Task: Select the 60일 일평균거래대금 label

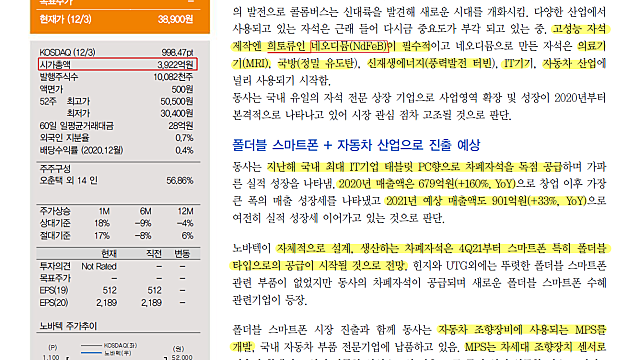Action: (x=76, y=126)
